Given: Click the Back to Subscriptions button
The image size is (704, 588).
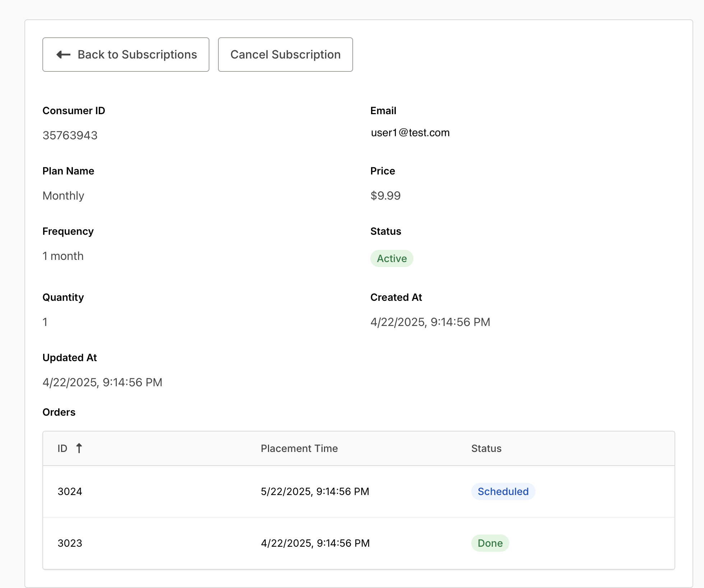Looking at the screenshot, I should (x=126, y=55).
